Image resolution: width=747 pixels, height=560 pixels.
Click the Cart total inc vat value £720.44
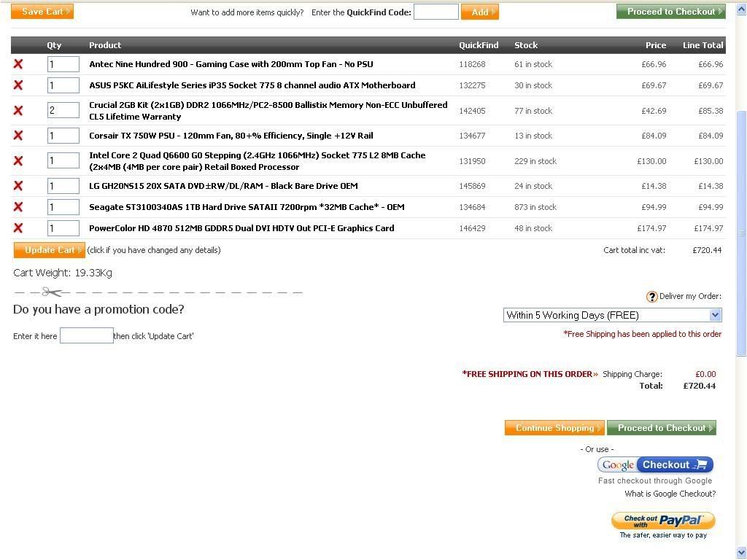(x=707, y=250)
